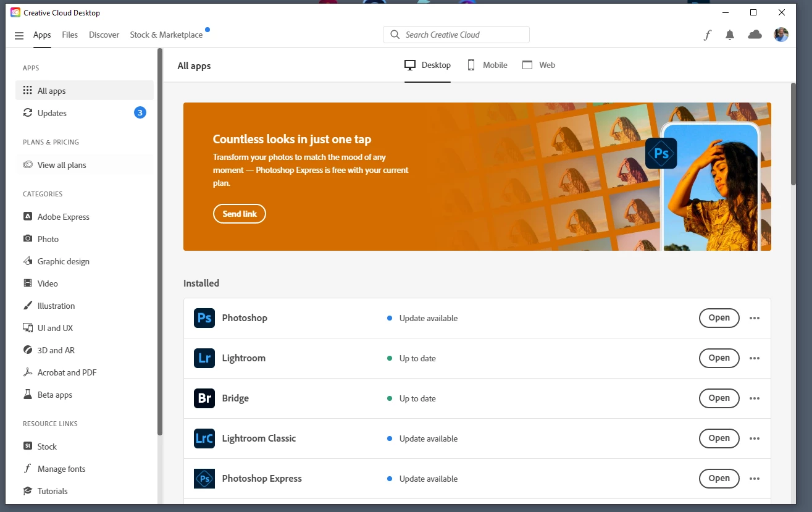812x512 pixels.
Task: Click the Lightroom Lr app icon
Action: tap(204, 358)
